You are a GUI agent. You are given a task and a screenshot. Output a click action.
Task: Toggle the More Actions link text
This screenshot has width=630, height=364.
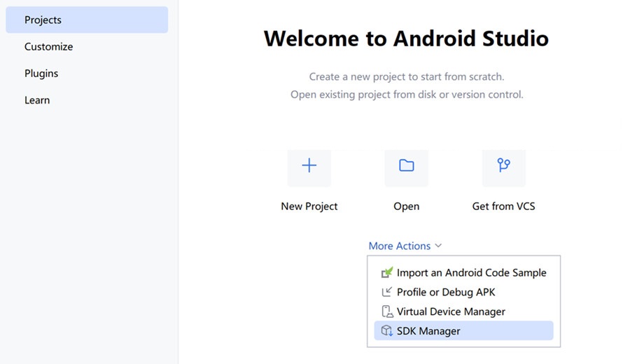point(399,246)
